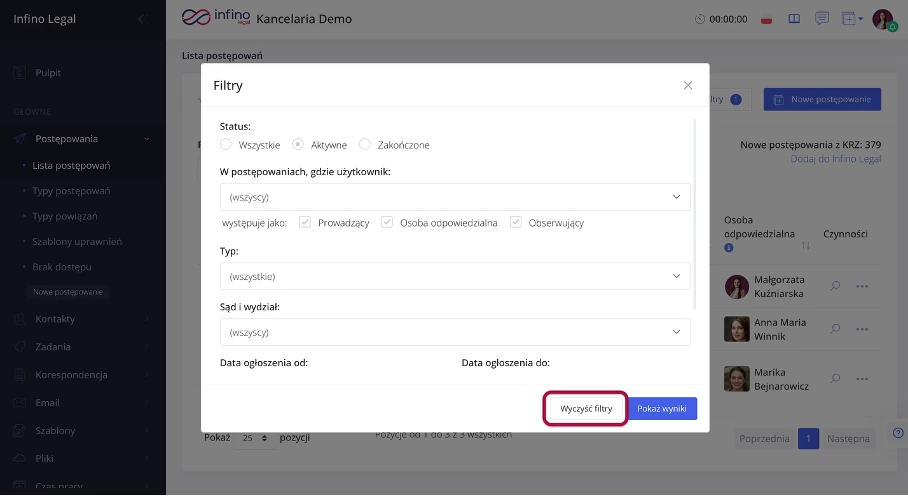Click the Poprzednia pagination button
Screen dimensions: 908x496
click(x=764, y=439)
